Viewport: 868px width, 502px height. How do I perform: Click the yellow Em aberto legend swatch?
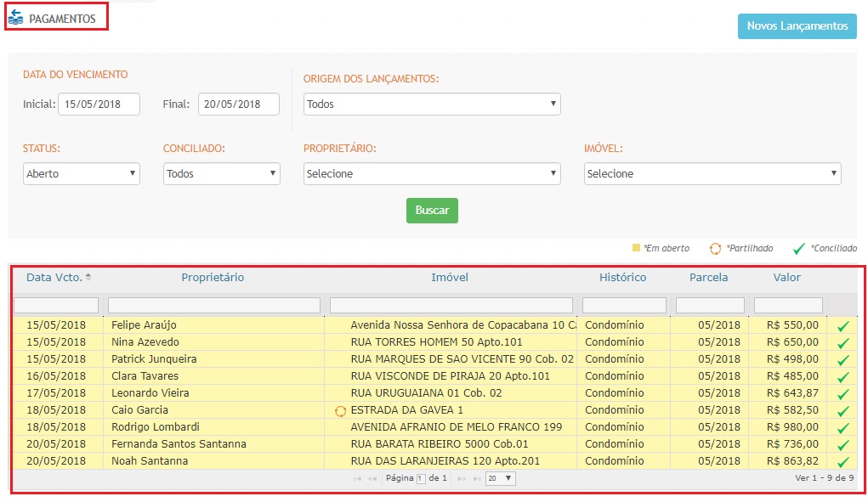[x=636, y=248]
